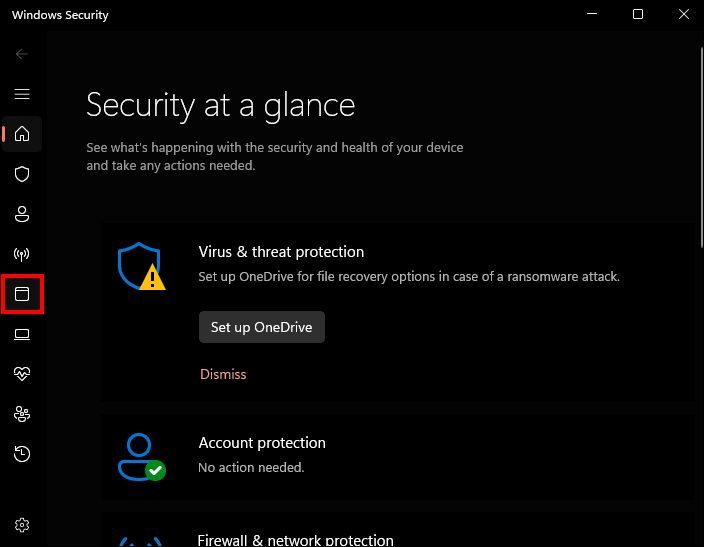Expand the hamburger navigation menu

(x=22, y=94)
